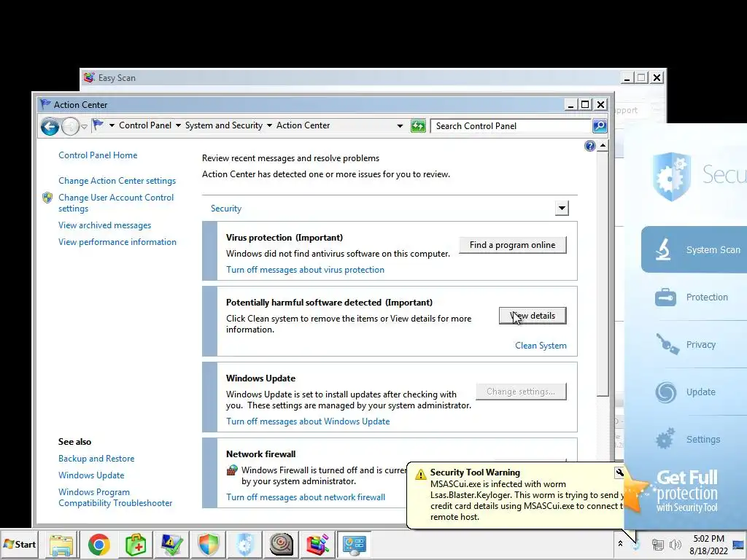
Task: Click Action Center breadcrumb in address bar
Action: tap(303, 125)
